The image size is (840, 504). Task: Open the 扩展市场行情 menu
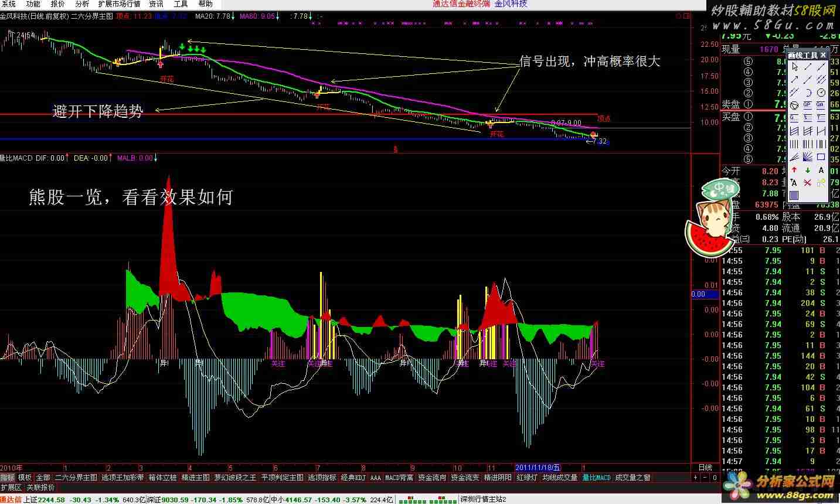[x=119, y=4]
